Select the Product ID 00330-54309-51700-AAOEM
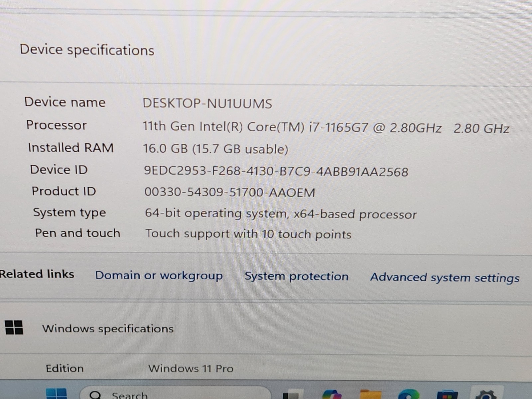The width and height of the screenshot is (532, 399). pos(230,193)
